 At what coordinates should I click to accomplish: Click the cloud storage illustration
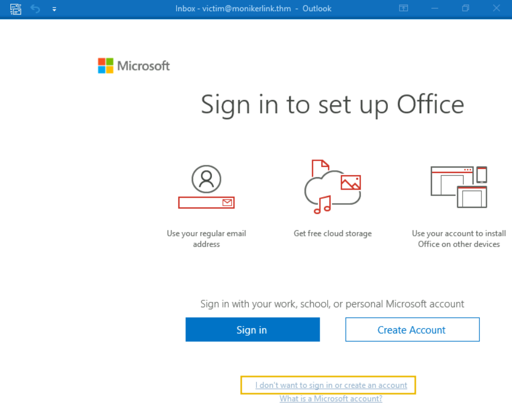tap(333, 187)
